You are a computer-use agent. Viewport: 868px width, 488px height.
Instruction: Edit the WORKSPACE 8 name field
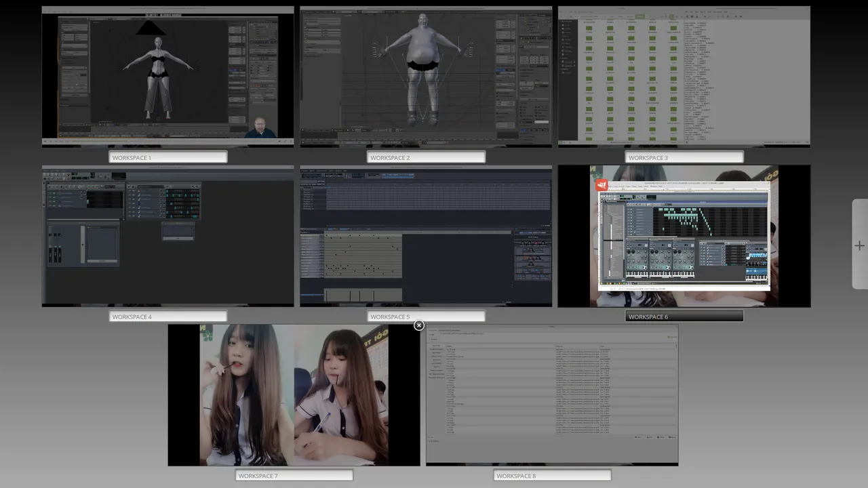click(x=552, y=476)
